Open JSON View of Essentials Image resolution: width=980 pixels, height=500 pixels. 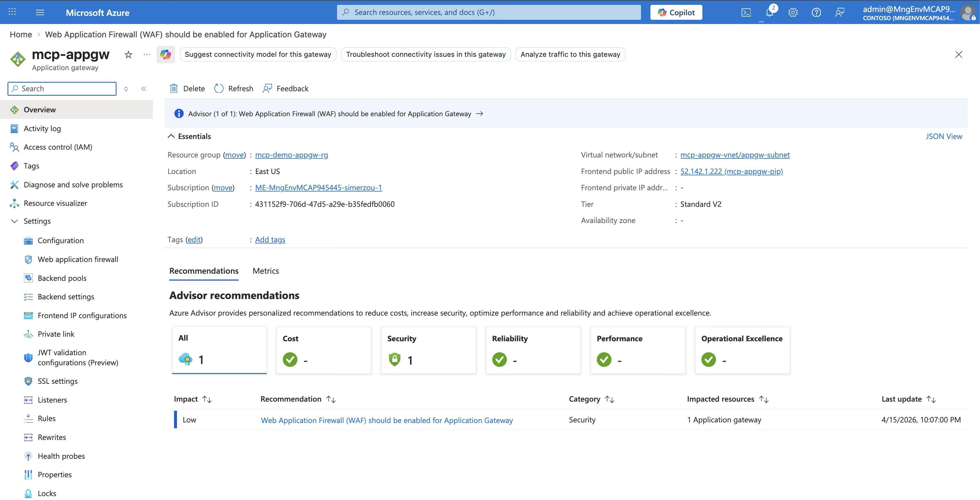click(x=944, y=136)
